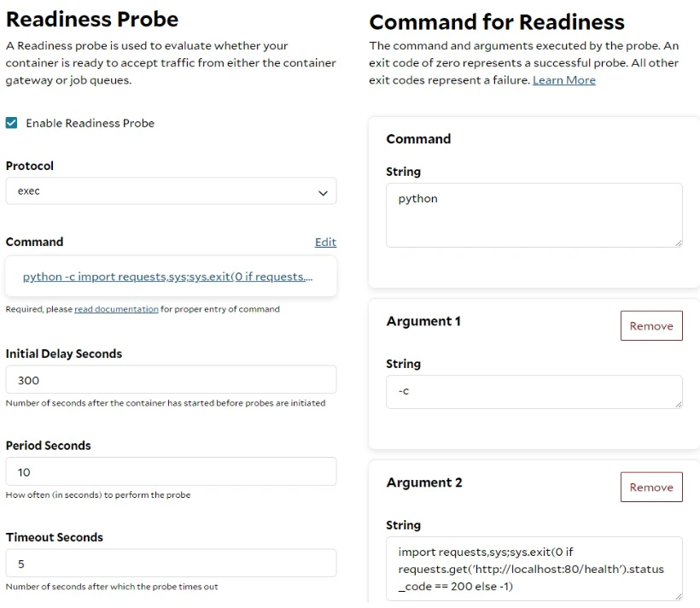Click the Argument 2 String textarea
Image resolution: width=700 pixels, height=608 pixels.
[x=534, y=568]
